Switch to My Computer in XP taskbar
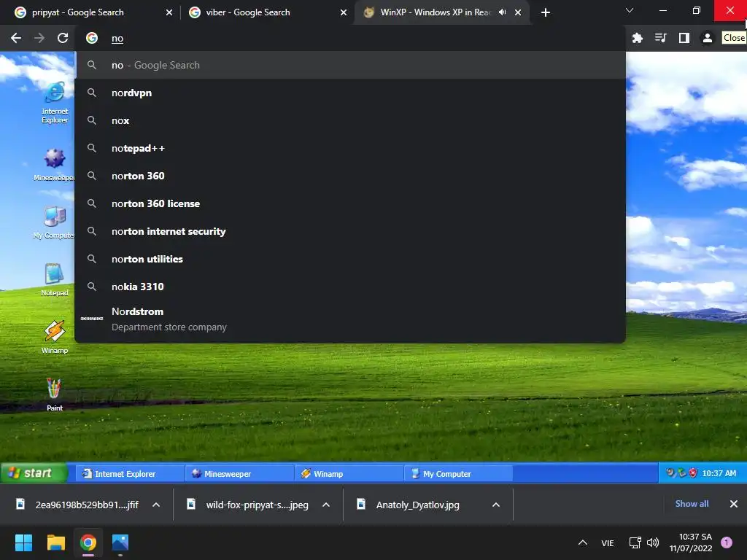Viewport: 747px width, 560px height. pyautogui.click(x=458, y=474)
